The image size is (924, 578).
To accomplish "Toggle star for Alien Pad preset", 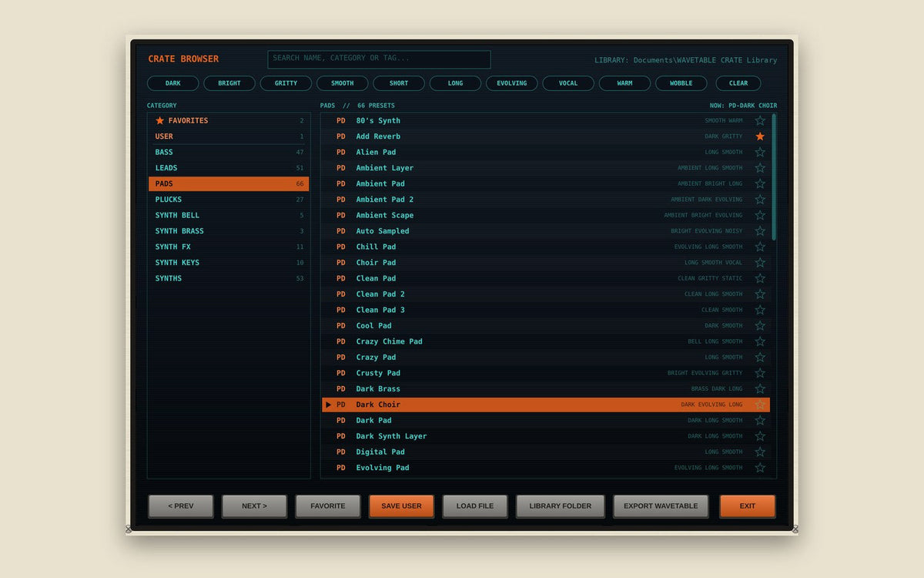I will (x=760, y=153).
